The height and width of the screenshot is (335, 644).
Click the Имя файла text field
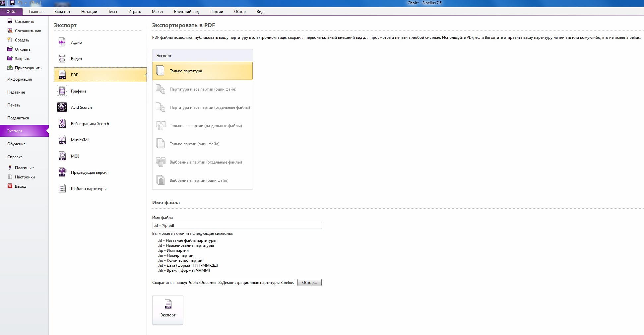[237, 226]
